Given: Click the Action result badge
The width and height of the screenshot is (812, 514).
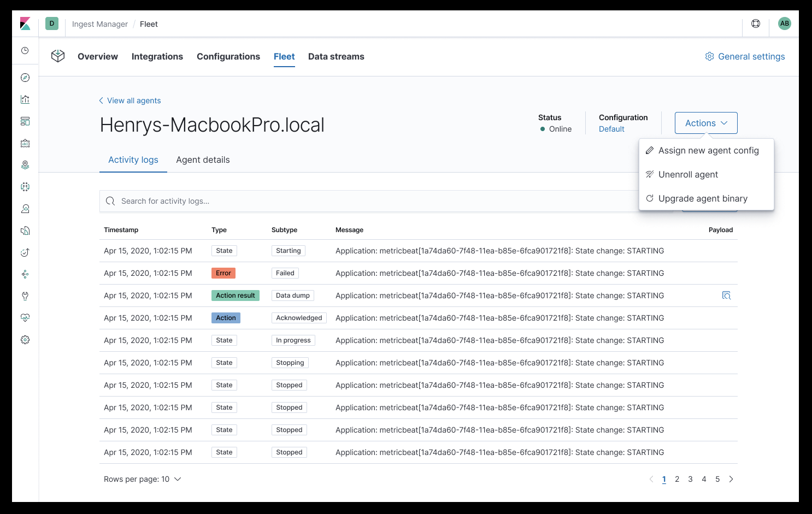Looking at the screenshot, I should (236, 296).
